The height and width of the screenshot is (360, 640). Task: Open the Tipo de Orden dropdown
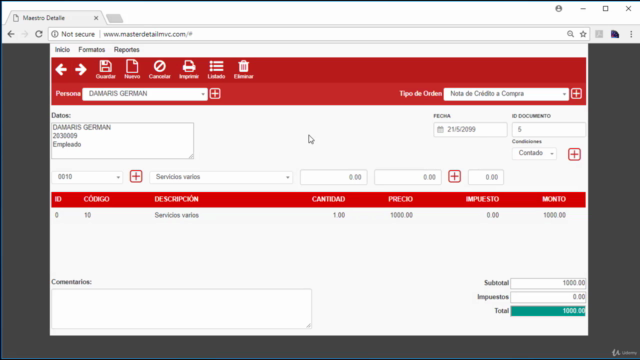click(506, 94)
